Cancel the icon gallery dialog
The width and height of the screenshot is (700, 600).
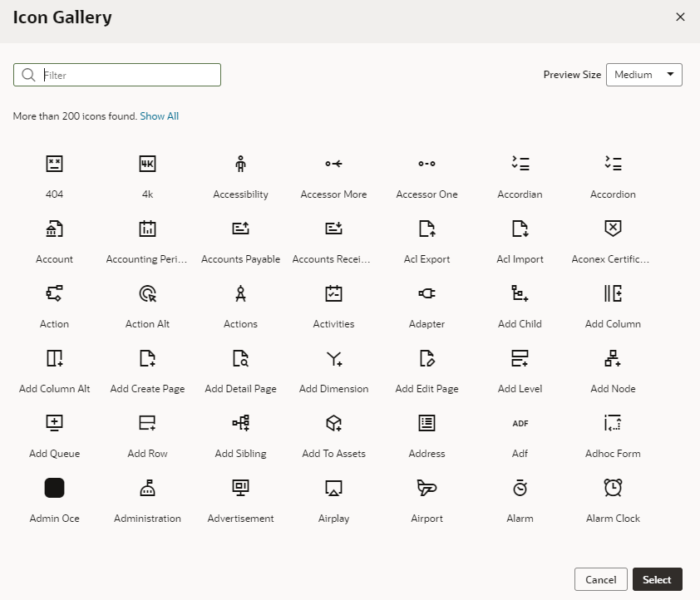click(x=600, y=579)
